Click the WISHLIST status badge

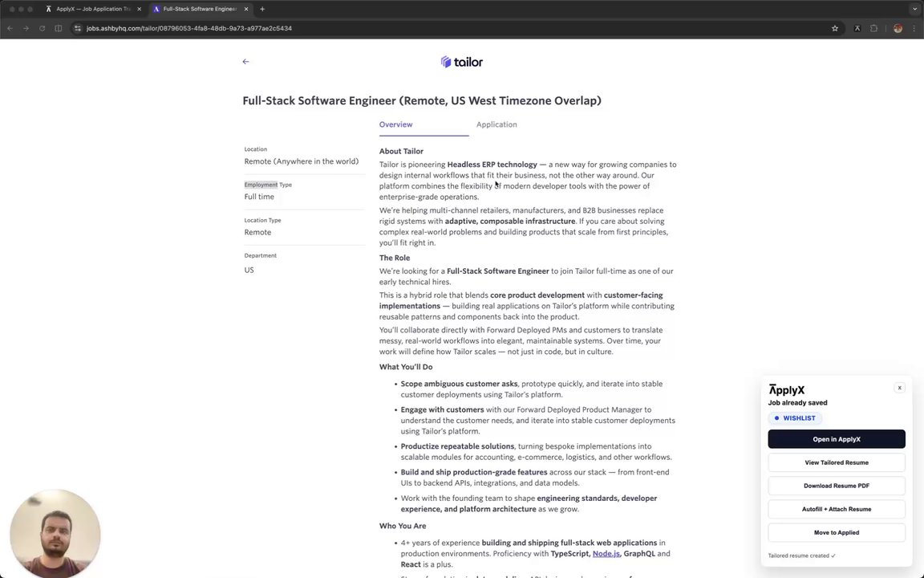pos(795,418)
